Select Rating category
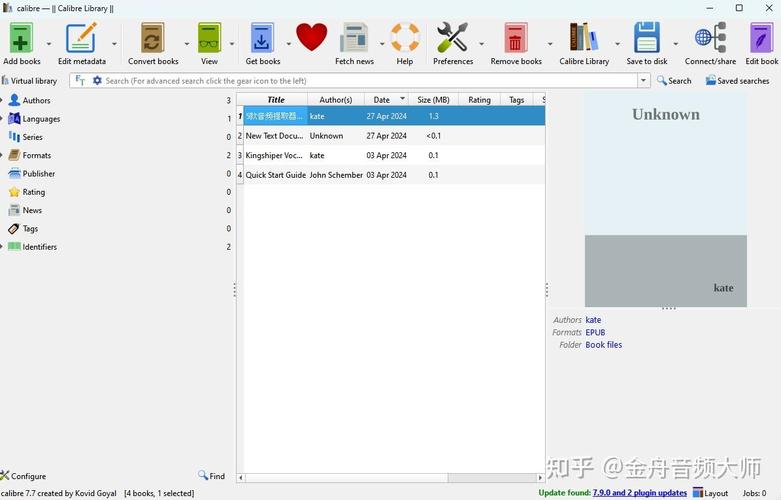Viewport: 781px width, 500px height. 33,192
